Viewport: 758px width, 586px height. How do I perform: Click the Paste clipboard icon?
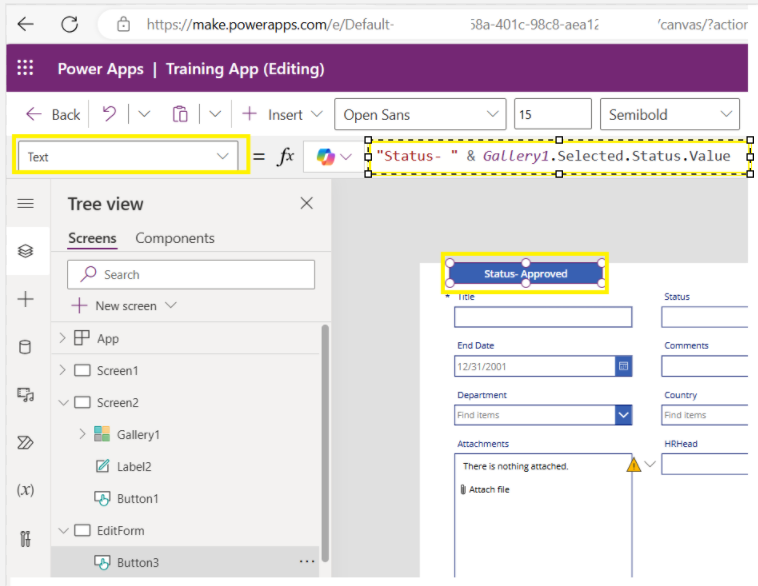click(x=180, y=114)
